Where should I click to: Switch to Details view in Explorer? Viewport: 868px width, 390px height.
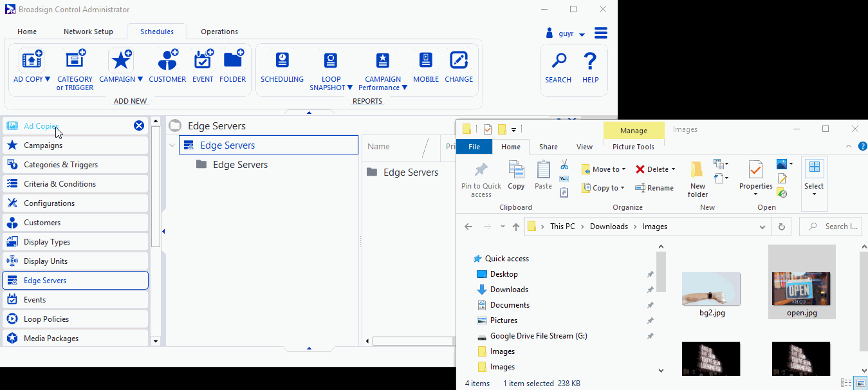pos(845,384)
